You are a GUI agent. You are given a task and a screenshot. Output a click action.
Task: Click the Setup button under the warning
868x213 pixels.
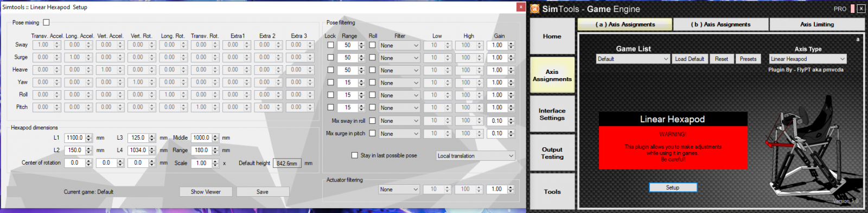pos(673,187)
